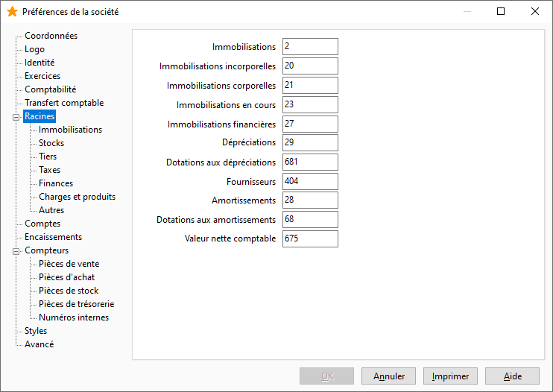Viewport: 553px width, 392px height.
Task: Select Pièces de trésorerie item
Action: click(76, 304)
